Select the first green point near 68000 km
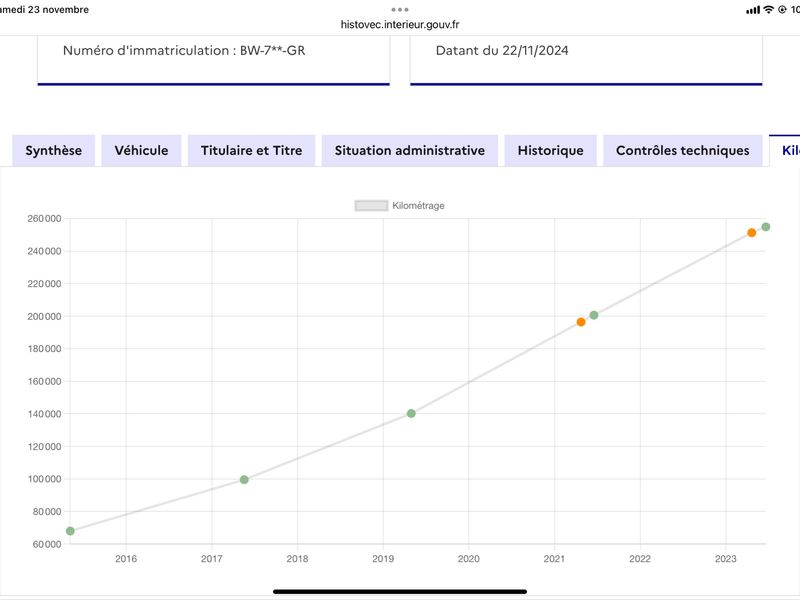This screenshot has height=600, width=800. click(x=70, y=531)
